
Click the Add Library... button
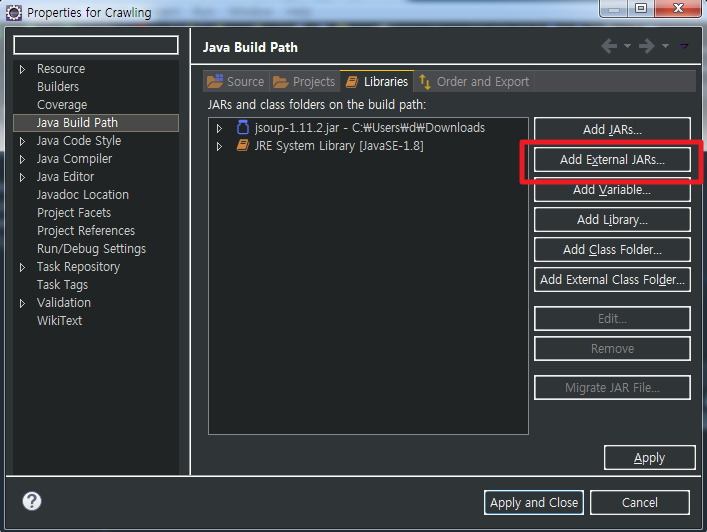612,220
